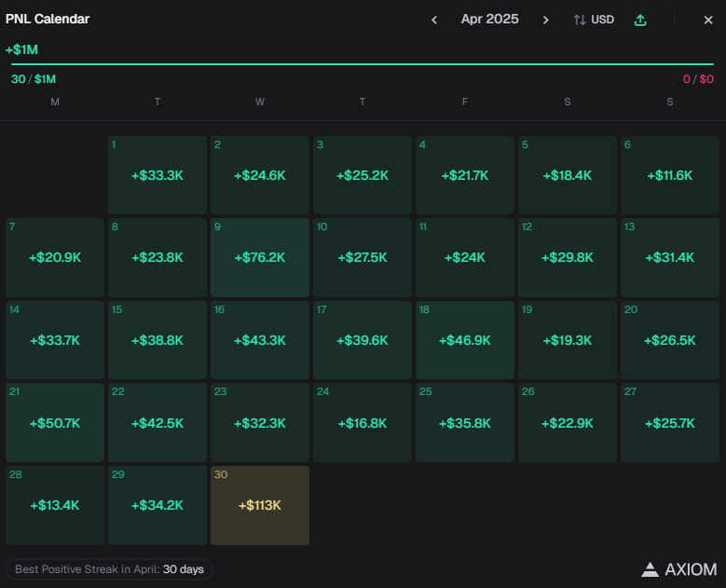Click the 30 / $1M winning days stat
This screenshot has height=588, width=726.
click(x=34, y=79)
